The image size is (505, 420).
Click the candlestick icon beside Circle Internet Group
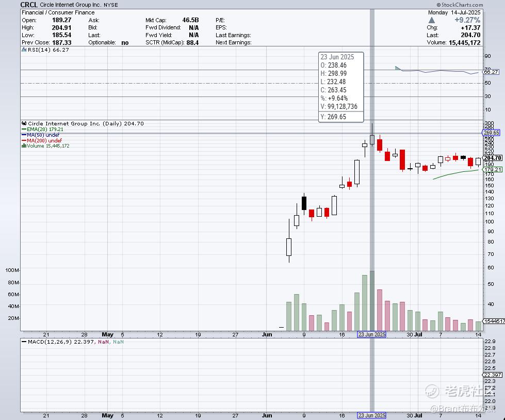point(24,123)
